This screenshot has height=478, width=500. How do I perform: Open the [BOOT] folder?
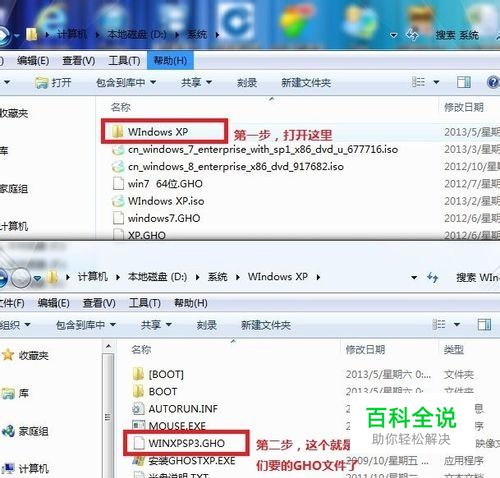tap(158, 374)
